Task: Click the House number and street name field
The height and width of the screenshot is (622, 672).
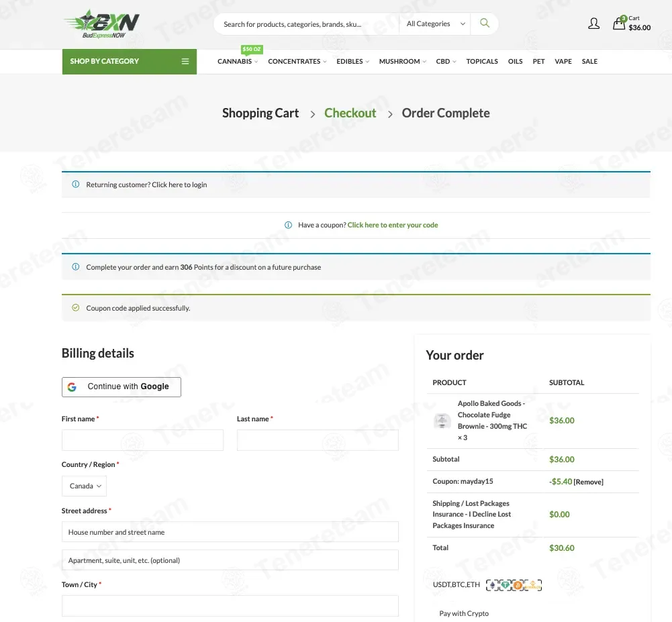Action: tap(230, 532)
